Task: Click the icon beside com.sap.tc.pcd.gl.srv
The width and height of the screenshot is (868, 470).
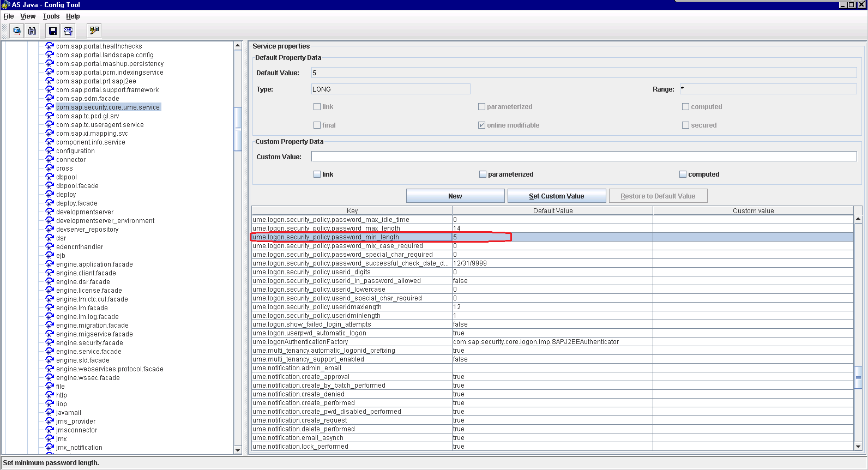Action: 50,116
